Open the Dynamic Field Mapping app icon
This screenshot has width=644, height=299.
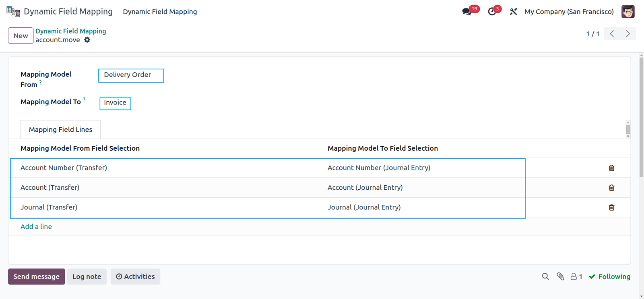click(13, 11)
